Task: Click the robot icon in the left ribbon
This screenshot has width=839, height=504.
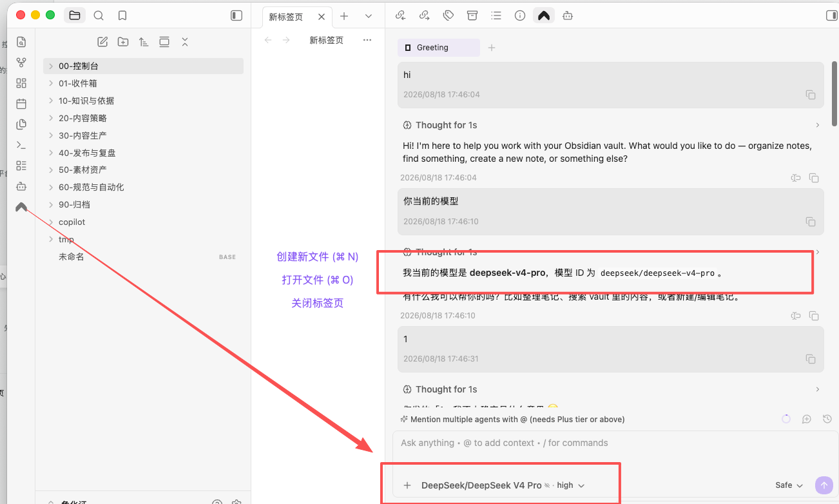Action: tap(21, 186)
